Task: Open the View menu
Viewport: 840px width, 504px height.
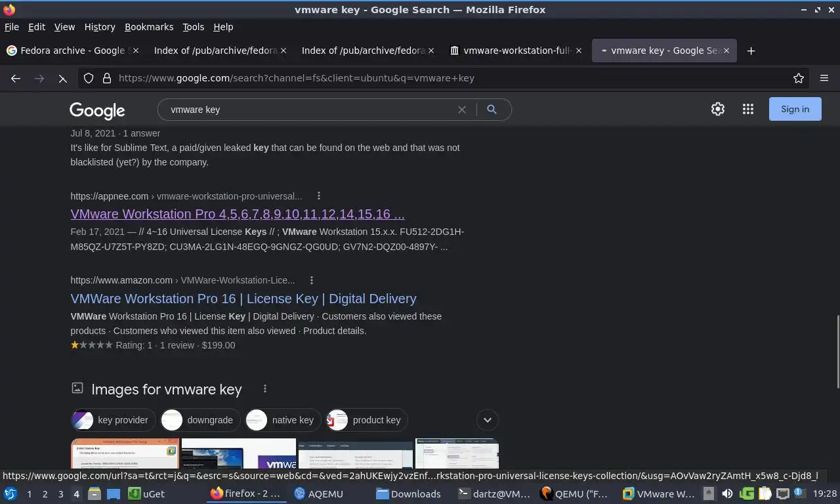Action: point(64,27)
